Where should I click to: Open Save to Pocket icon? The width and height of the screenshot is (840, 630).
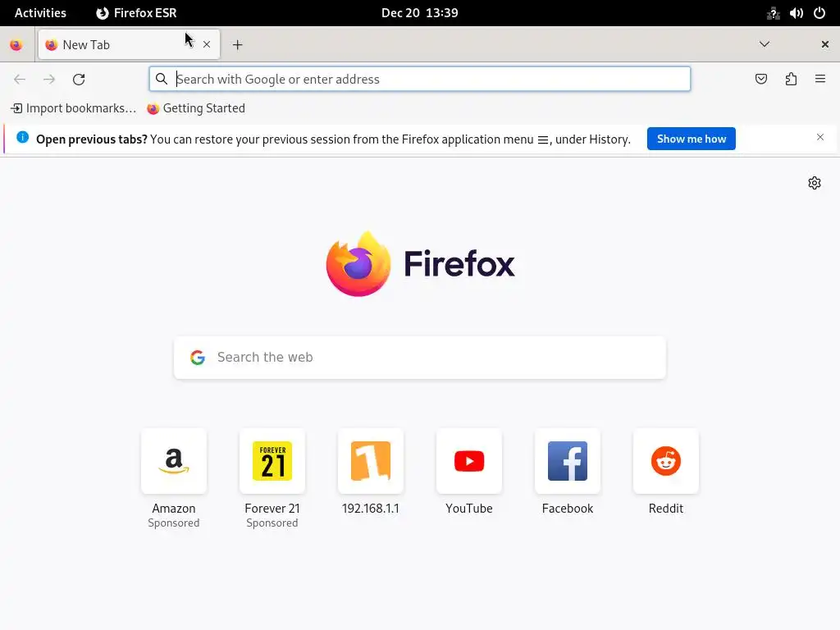click(761, 80)
